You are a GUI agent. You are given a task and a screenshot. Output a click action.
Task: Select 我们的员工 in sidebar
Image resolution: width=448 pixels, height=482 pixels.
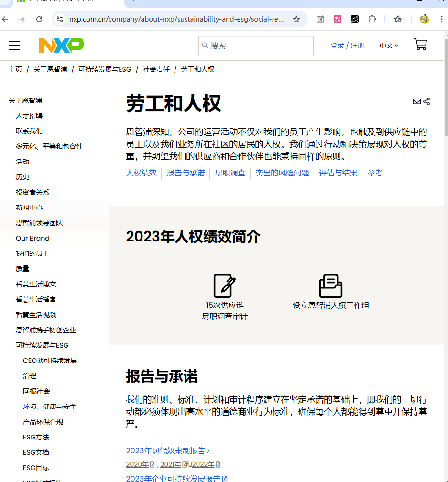[x=33, y=253]
